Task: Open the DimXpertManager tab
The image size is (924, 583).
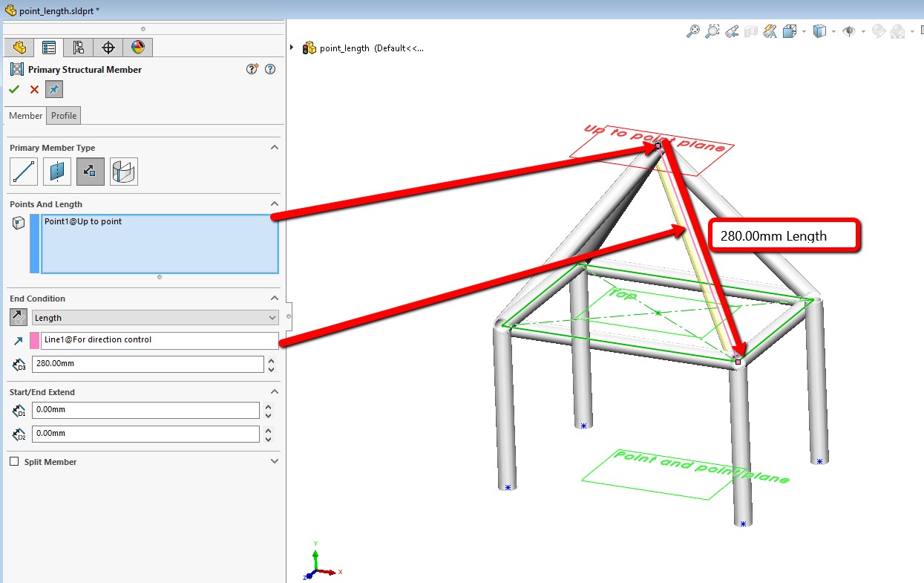Action: [110, 47]
